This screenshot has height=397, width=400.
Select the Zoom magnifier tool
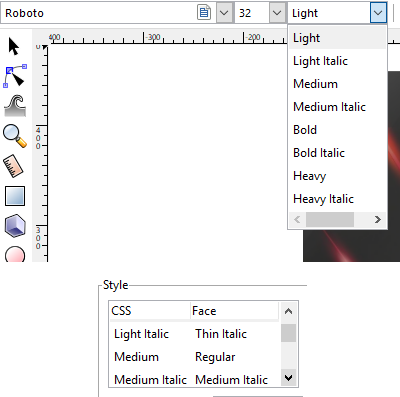pyautogui.click(x=15, y=136)
